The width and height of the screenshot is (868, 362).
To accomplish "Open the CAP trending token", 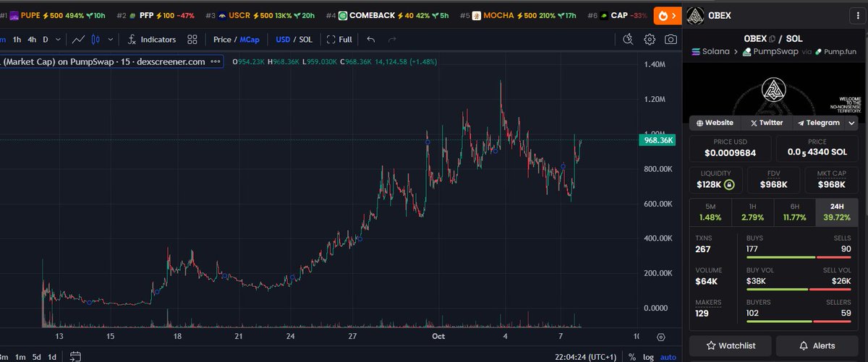I will pos(618,15).
